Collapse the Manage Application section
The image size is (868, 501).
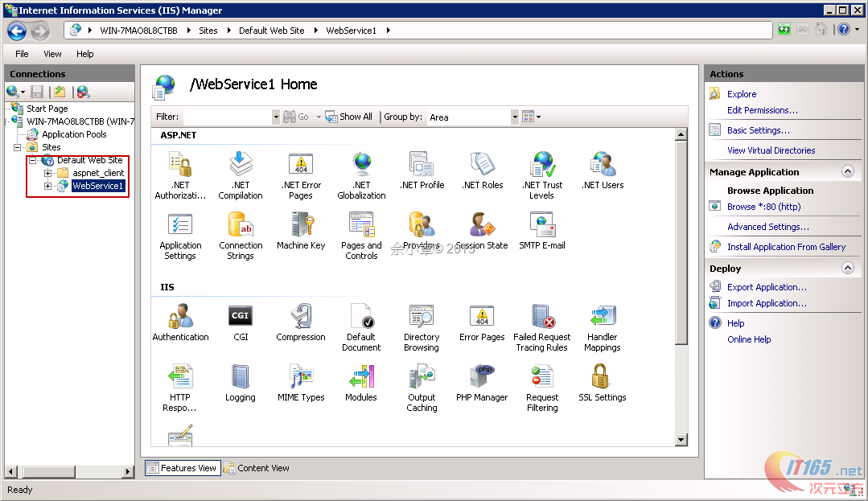pos(848,171)
